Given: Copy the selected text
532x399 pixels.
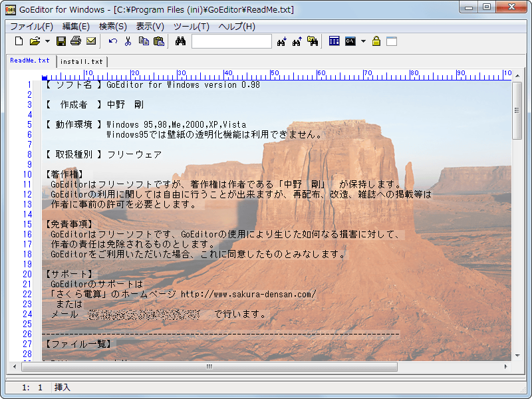Looking at the screenshot, I should pos(144,41).
